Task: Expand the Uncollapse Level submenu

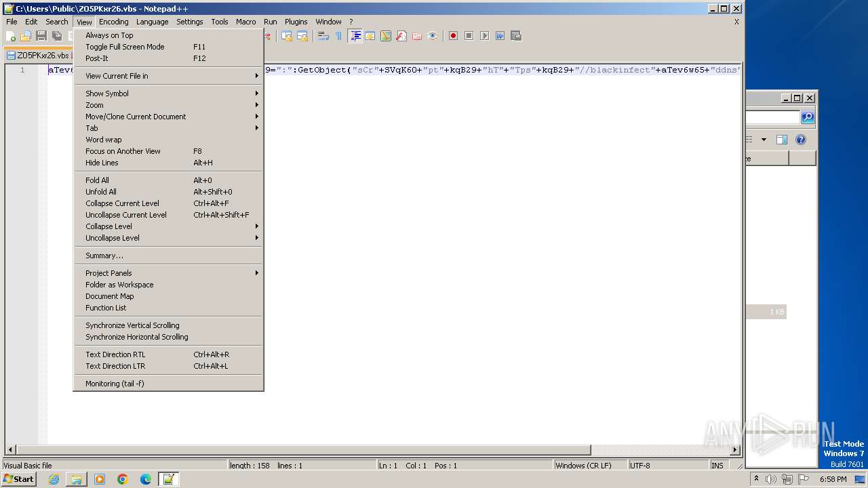Action: point(168,238)
